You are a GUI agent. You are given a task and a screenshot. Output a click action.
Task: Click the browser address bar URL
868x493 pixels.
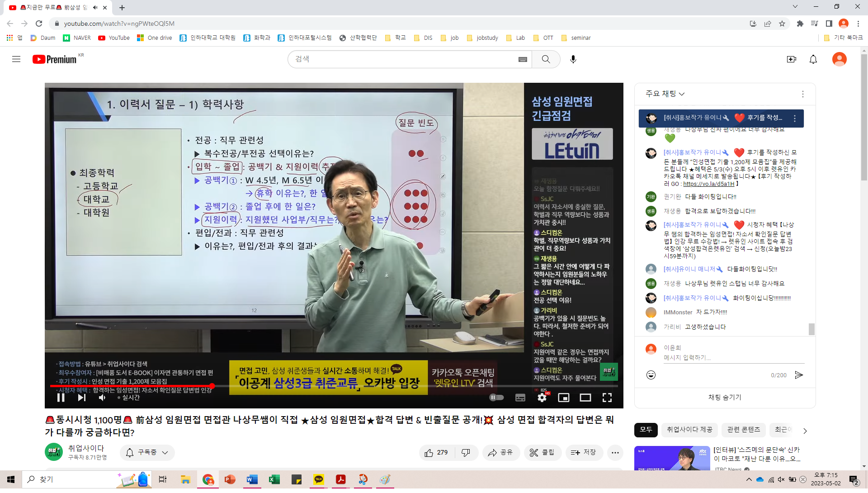tap(119, 24)
